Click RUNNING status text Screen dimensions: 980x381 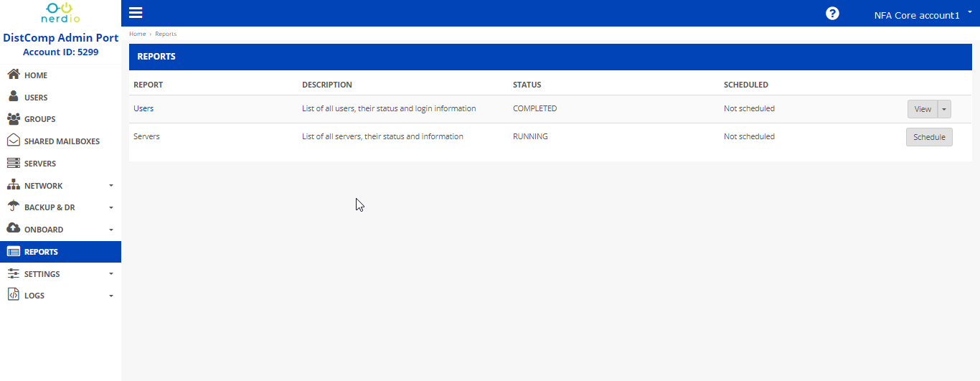coord(530,136)
